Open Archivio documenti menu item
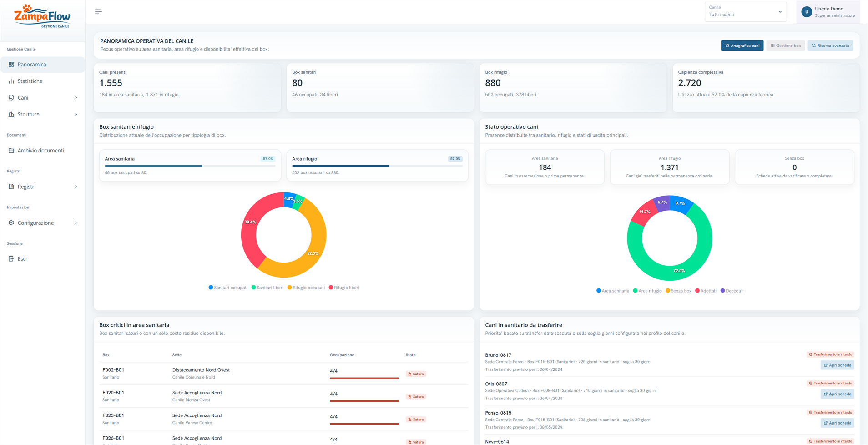Screen dimensions: 868x445 pos(43,151)
